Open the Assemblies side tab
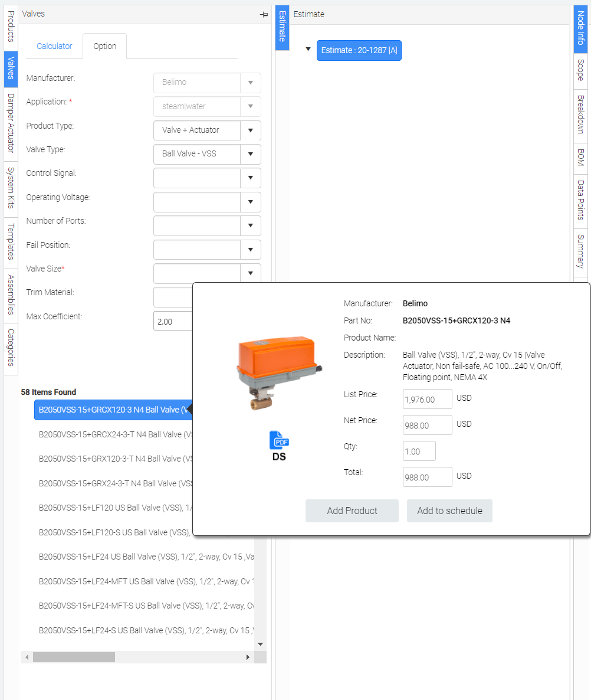 (11, 295)
